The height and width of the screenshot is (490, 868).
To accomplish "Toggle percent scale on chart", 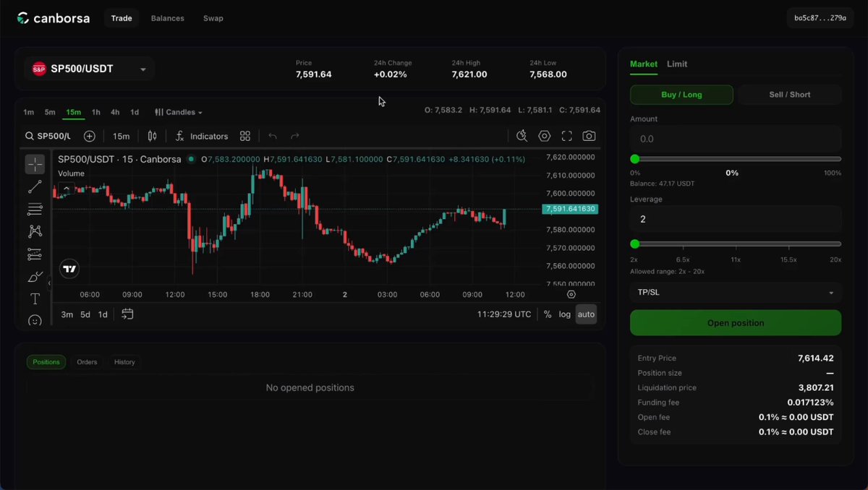I will (548, 314).
